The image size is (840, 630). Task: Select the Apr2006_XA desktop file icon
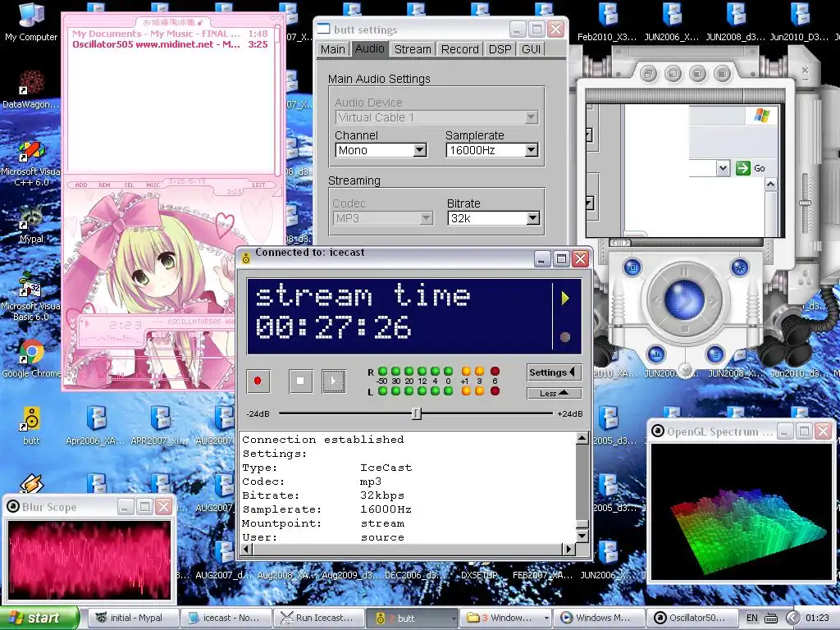(x=95, y=426)
